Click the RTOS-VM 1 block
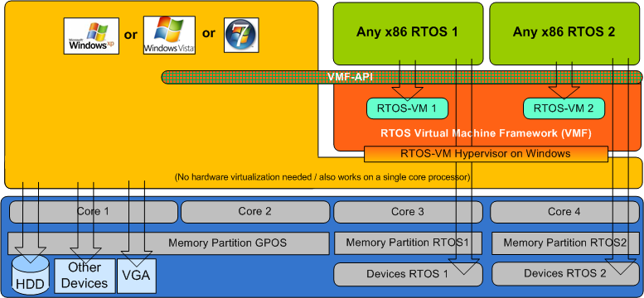 point(407,108)
